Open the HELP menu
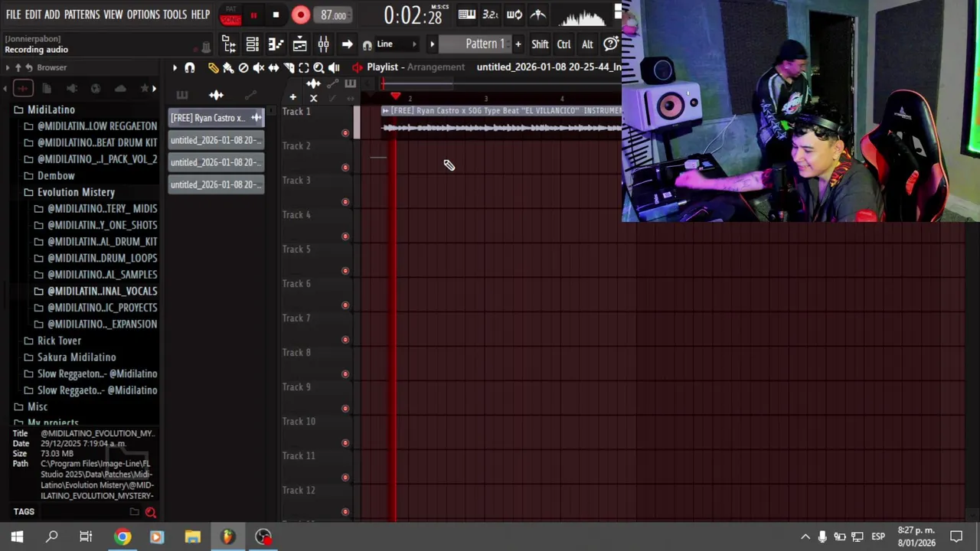Screen dimensions: 980x551 [201, 15]
